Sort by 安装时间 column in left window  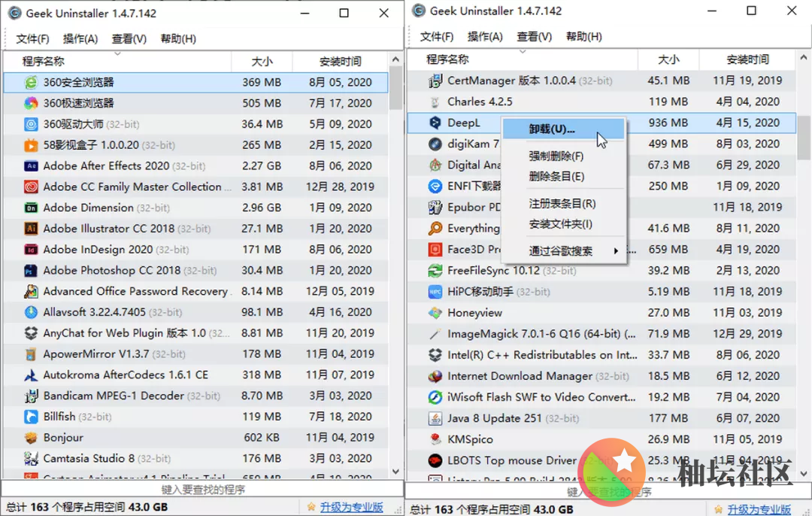(341, 62)
